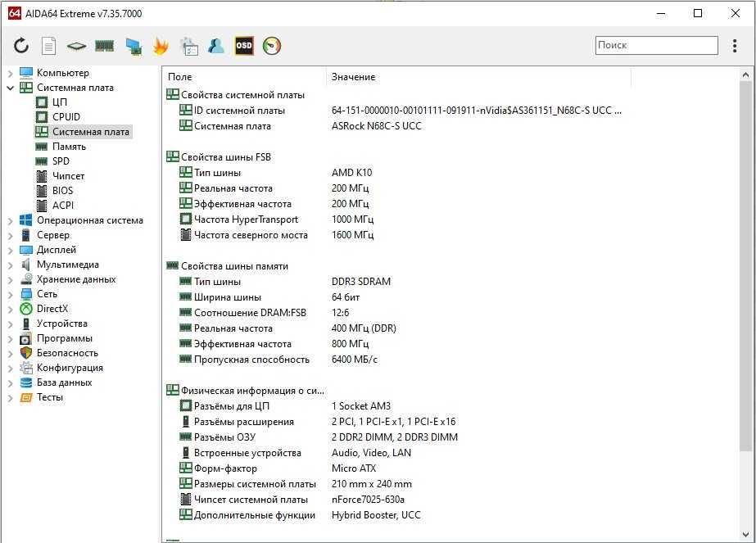Expand the Дисплей node

(10, 251)
